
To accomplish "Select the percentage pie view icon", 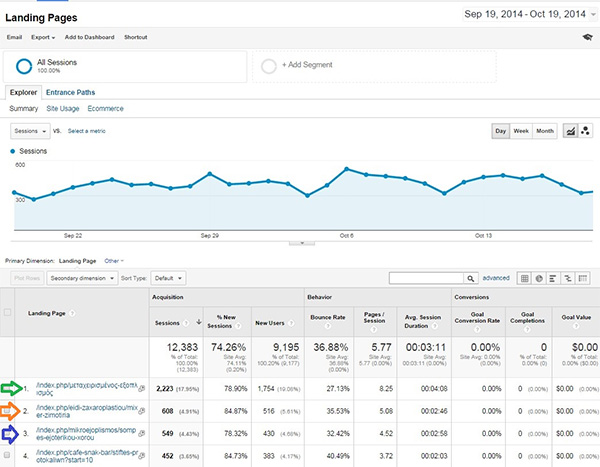I will coord(539,278).
